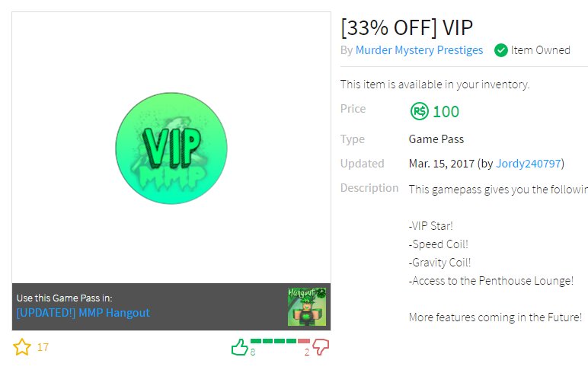Click the green and red vote ratio bar
The width and height of the screenshot is (588, 373).
tap(280, 341)
